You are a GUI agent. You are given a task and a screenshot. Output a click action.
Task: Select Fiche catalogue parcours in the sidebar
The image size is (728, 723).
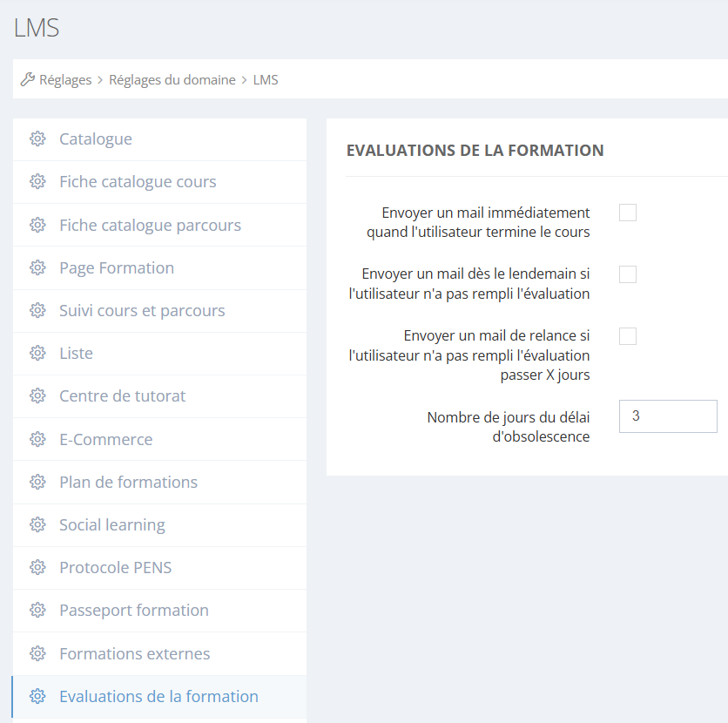[150, 226]
